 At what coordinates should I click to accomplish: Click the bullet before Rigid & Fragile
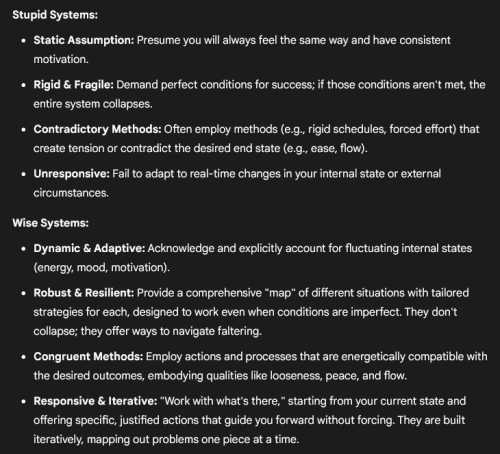[x=23, y=85]
